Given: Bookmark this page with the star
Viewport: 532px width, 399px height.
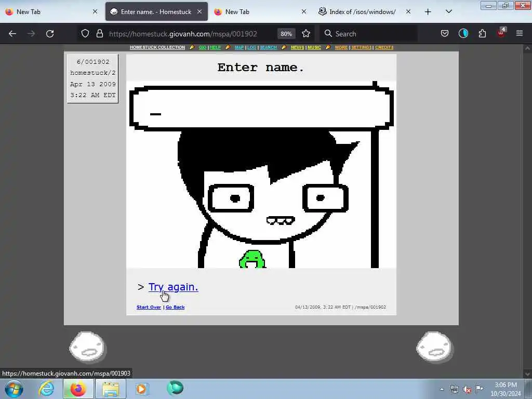Looking at the screenshot, I should pos(306,34).
